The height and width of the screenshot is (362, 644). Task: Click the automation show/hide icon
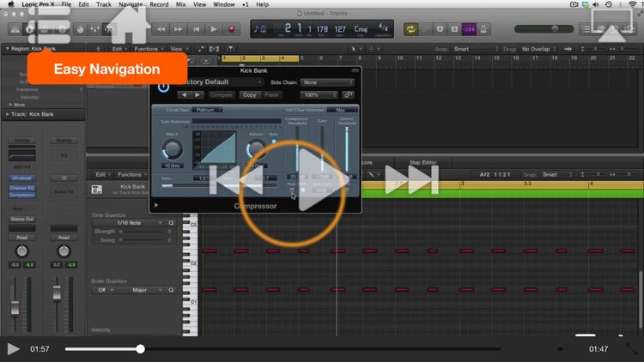pos(201,49)
